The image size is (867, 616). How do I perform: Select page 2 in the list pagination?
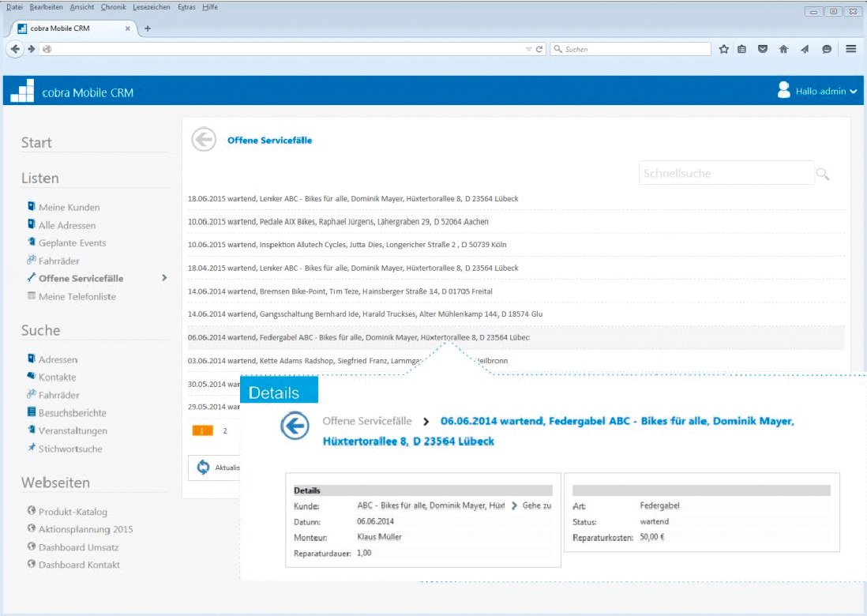tap(225, 431)
